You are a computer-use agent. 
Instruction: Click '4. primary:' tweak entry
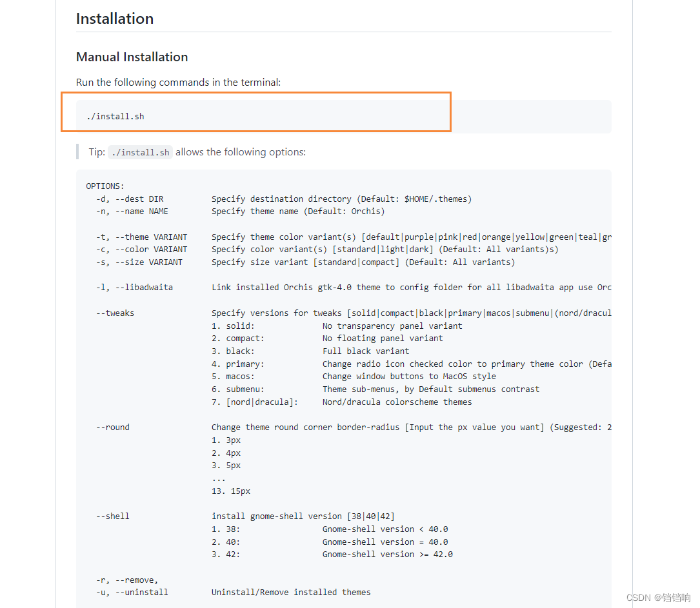(238, 364)
